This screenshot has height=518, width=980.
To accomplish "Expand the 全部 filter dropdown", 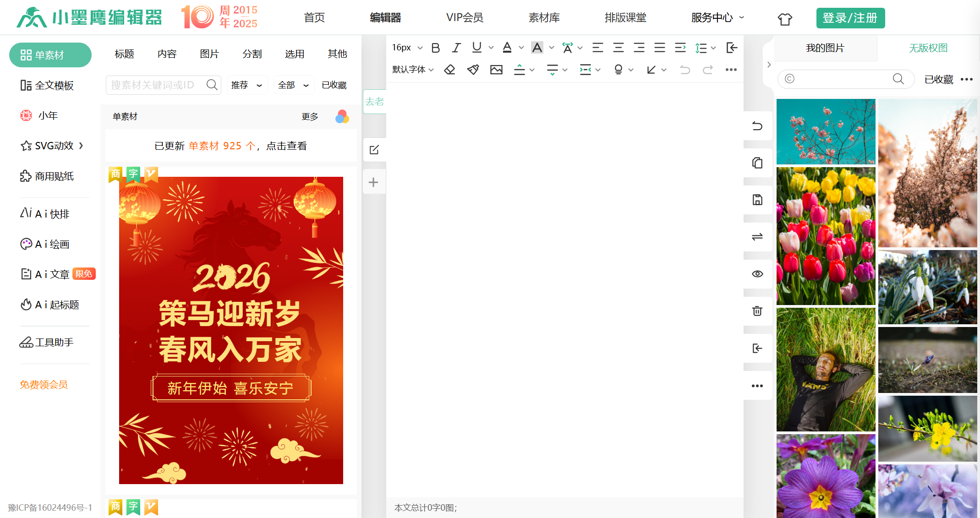I will pos(294,85).
